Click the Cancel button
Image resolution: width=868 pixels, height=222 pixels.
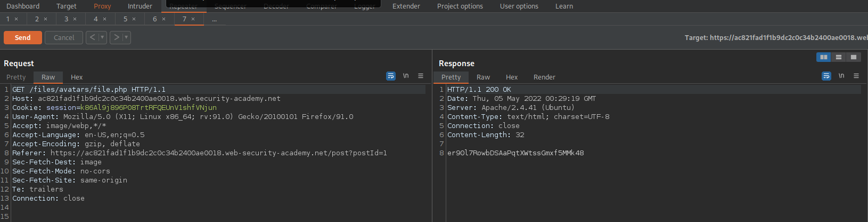coord(64,37)
